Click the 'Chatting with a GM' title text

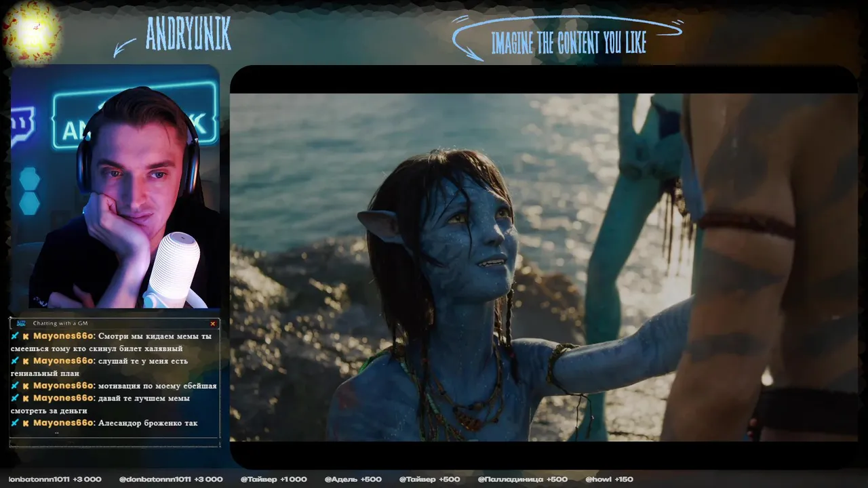pos(60,323)
